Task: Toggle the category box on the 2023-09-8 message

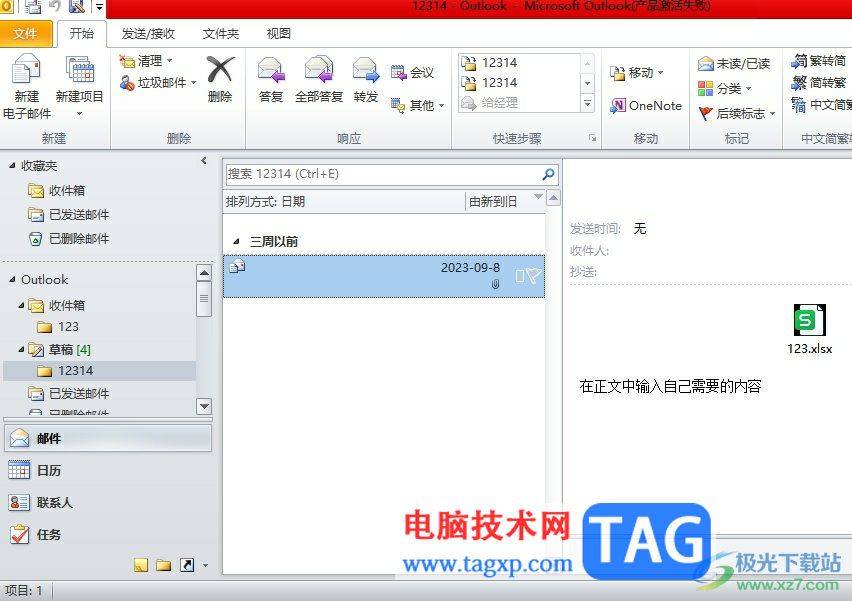Action: (x=519, y=276)
